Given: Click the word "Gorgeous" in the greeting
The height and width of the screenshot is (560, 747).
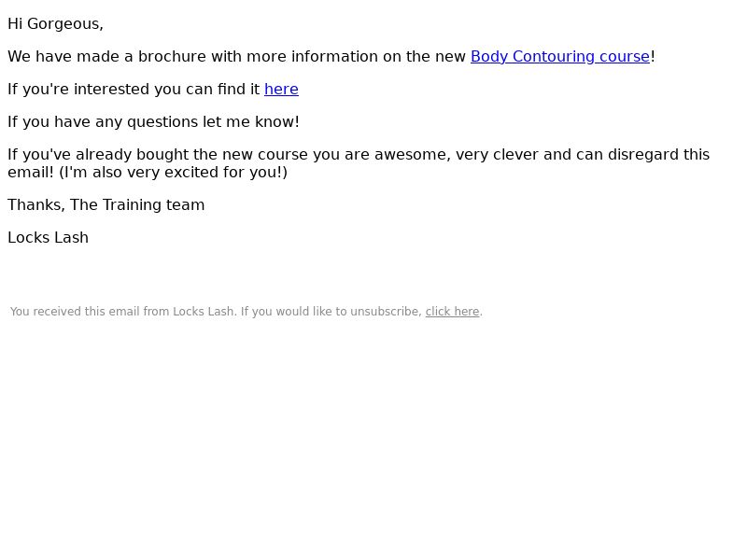Looking at the screenshot, I should (x=63, y=24).
